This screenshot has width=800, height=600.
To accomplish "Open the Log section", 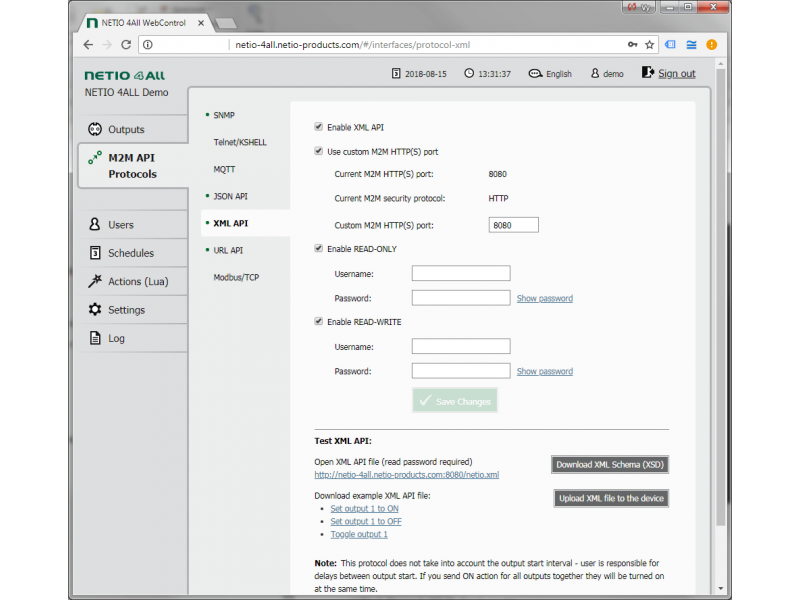I will point(134,338).
